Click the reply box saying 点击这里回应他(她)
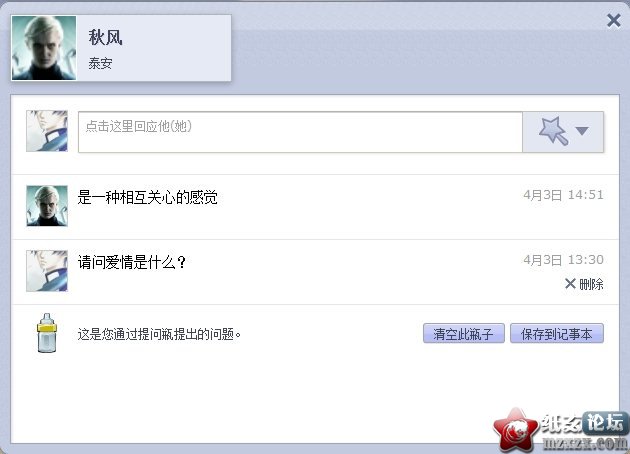Screen dimensions: 630x454 click(300, 132)
